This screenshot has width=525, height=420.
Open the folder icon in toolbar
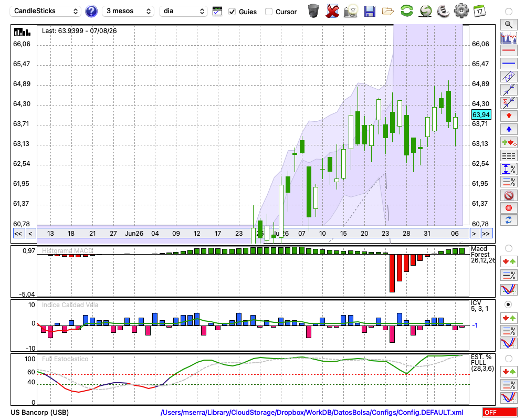point(388,12)
